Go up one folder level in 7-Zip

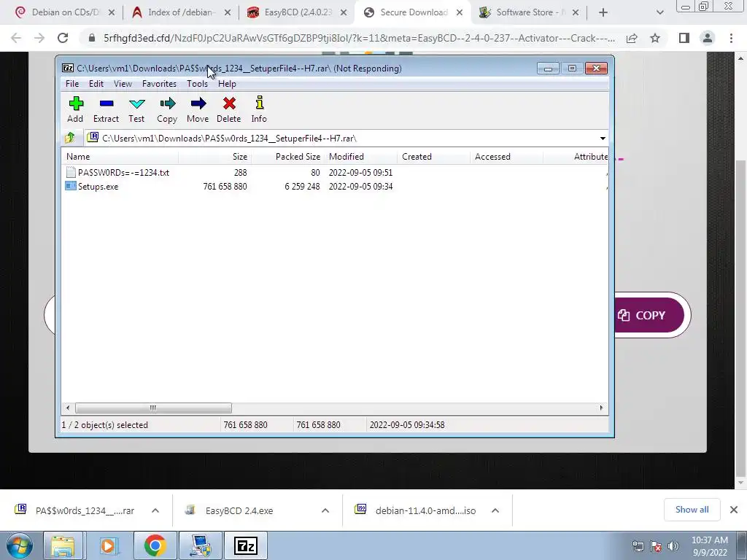pyautogui.click(x=70, y=138)
